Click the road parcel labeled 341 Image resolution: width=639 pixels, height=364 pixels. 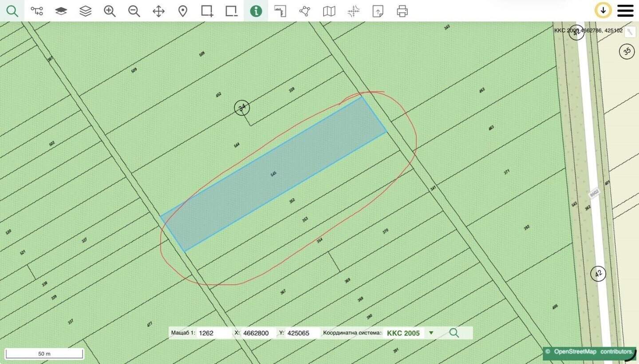coord(433,188)
